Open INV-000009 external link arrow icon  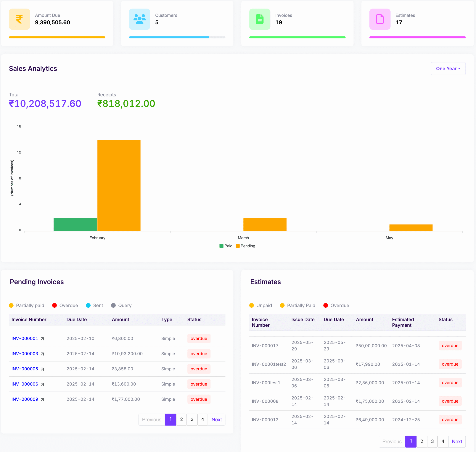pyautogui.click(x=42, y=399)
